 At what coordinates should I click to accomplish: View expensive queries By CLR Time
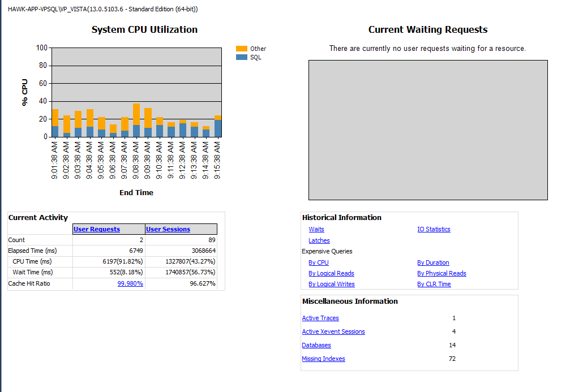coord(434,284)
